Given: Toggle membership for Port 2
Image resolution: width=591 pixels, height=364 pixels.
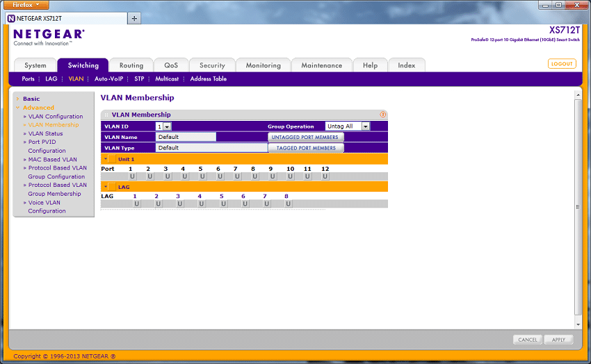Looking at the screenshot, I should click(149, 176).
